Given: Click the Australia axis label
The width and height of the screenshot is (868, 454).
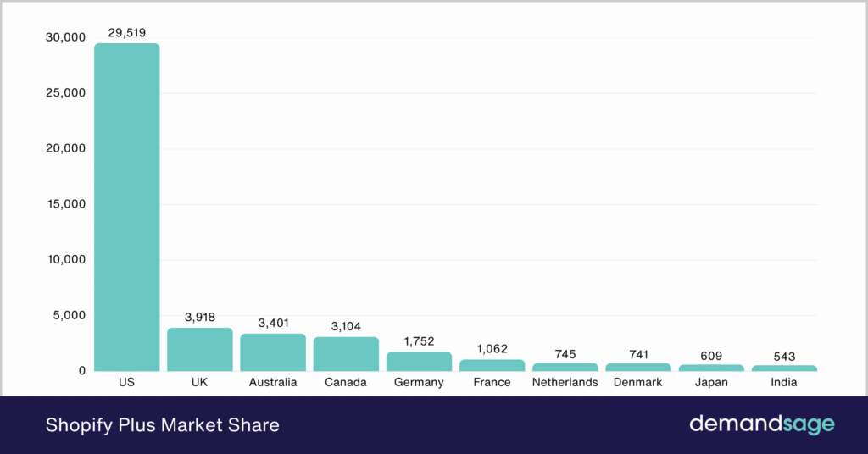Looking at the screenshot, I should point(273,382).
